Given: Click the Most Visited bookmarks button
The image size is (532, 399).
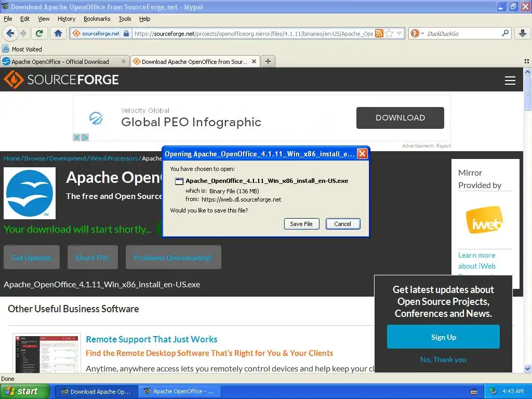Looking at the screenshot, I should [x=22, y=49].
